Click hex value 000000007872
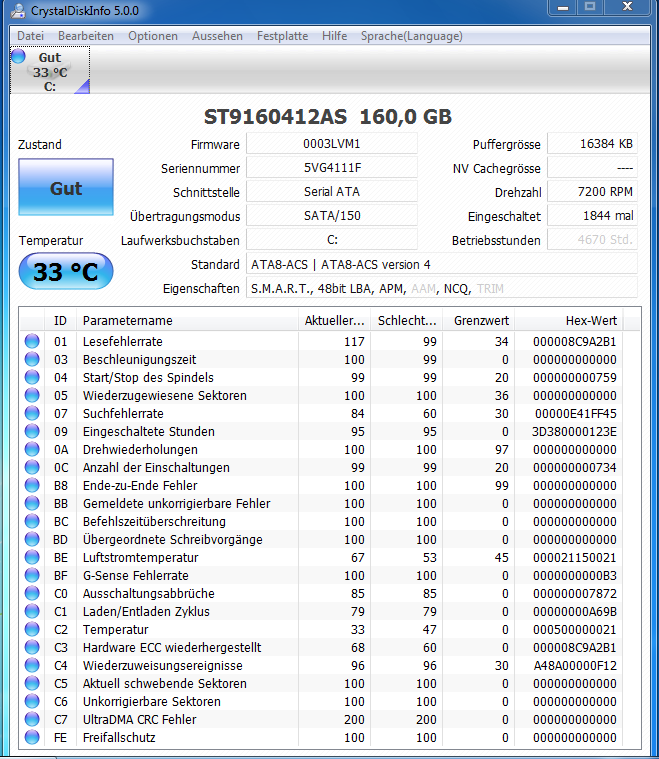659x759 pixels. pos(575,593)
